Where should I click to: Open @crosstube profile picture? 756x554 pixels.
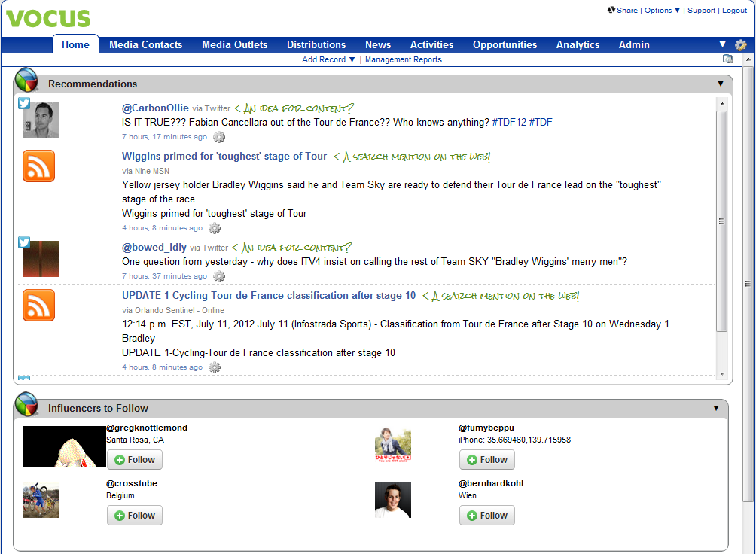(41, 500)
